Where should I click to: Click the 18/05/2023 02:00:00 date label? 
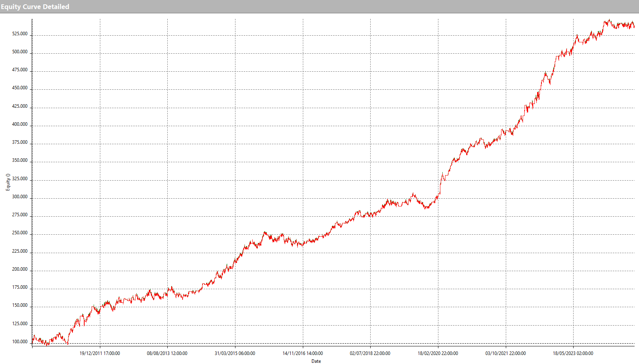[x=572, y=353]
